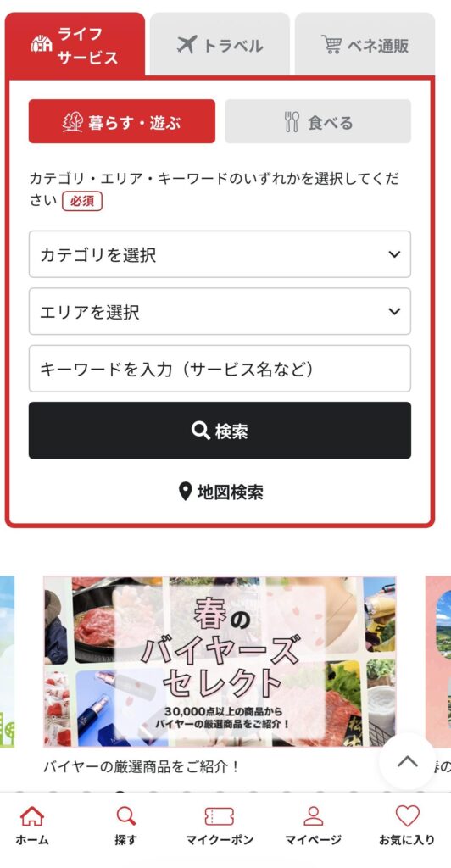The height and width of the screenshot is (868, 451).
Task: Expand the カテゴリを選択 dropdown
Action: [x=220, y=254]
